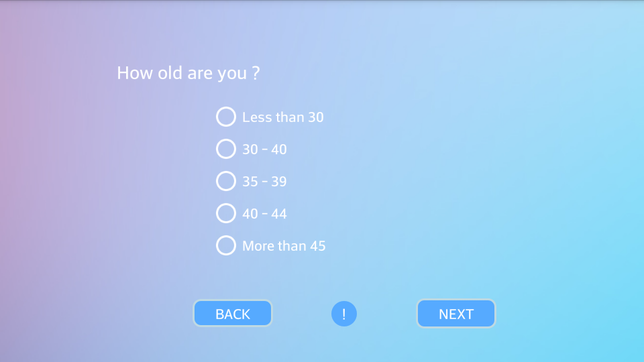Mark your age as under 30
The image size is (644, 362).
(x=226, y=117)
